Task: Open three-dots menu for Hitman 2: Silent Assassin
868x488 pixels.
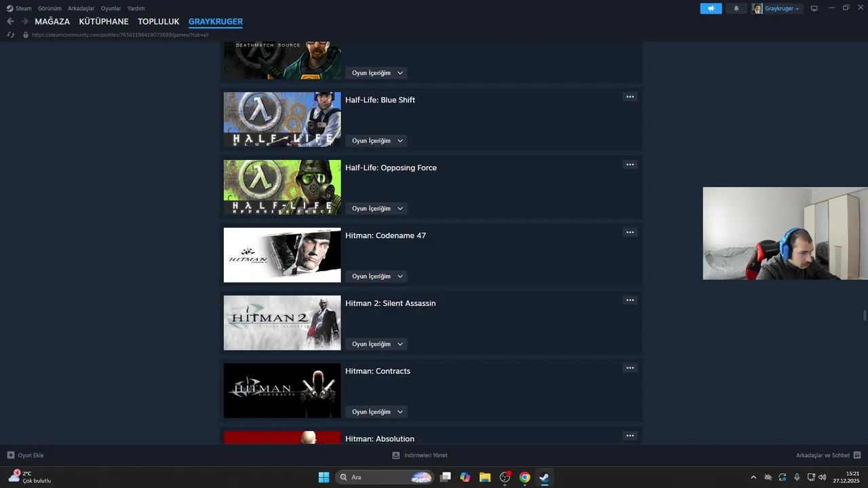Action: pyautogui.click(x=630, y=300)
